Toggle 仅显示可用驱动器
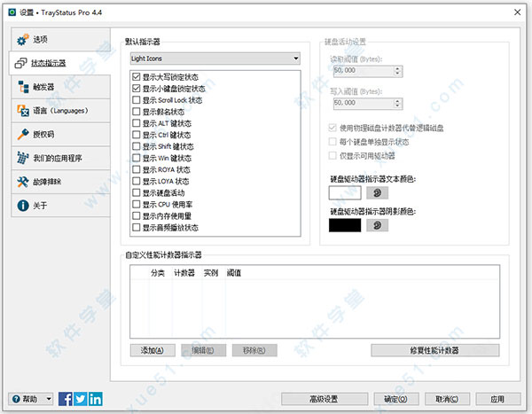 tap(332, 156)
